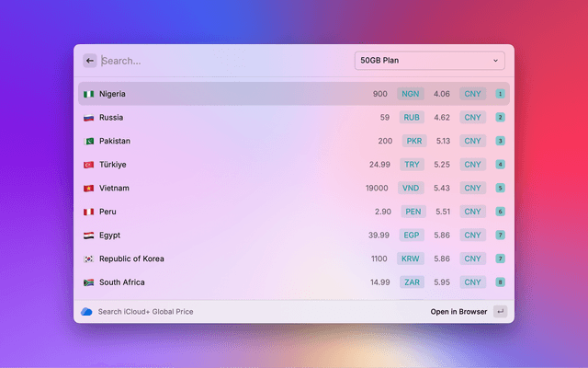This screenshot has height=368, width=588.
Task: Click the CNY tag in Peru row
Action: 472,212
